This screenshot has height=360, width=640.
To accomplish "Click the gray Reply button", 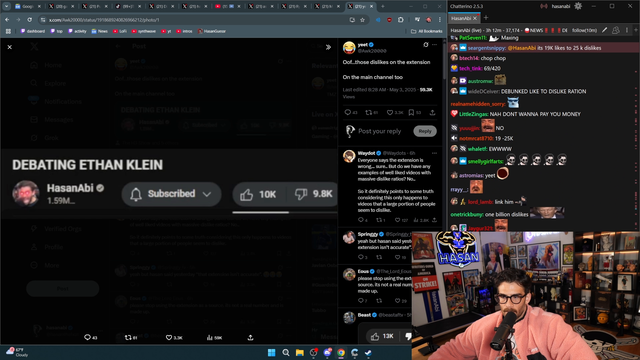I will pyautogui.click(x=425, y=131).
